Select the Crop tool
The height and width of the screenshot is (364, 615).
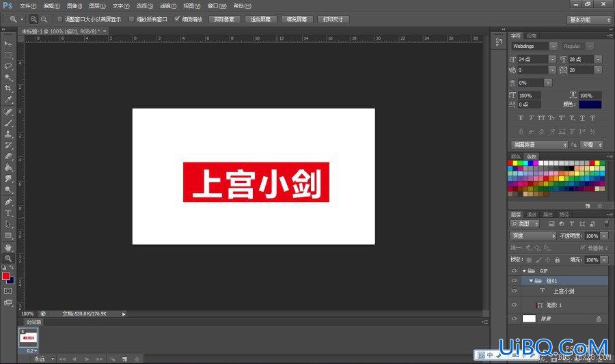[8, 89]
